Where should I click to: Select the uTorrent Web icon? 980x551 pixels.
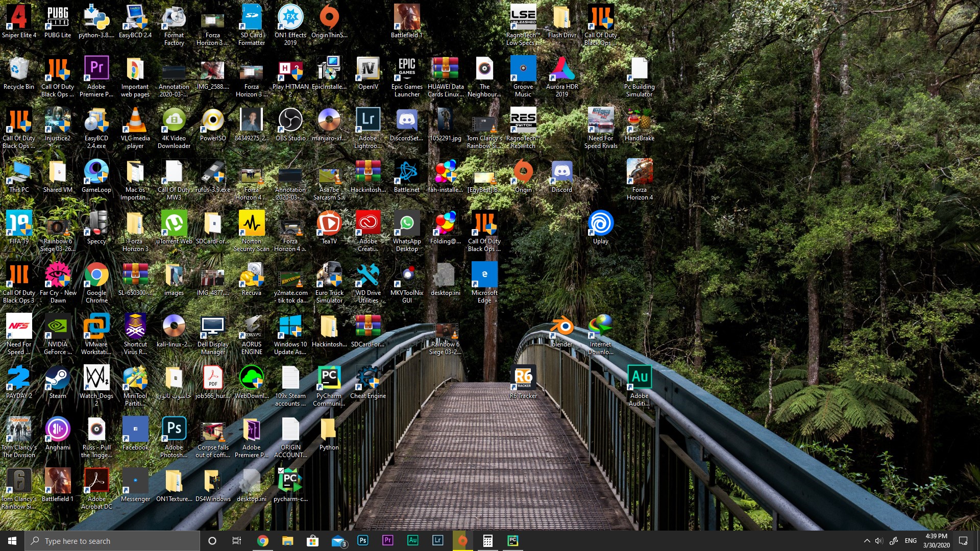174,228
